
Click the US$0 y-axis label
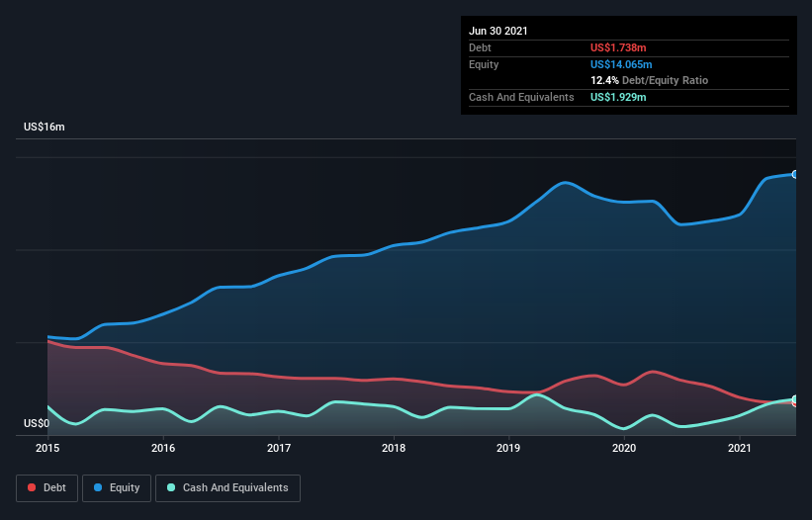coord(37,423)
